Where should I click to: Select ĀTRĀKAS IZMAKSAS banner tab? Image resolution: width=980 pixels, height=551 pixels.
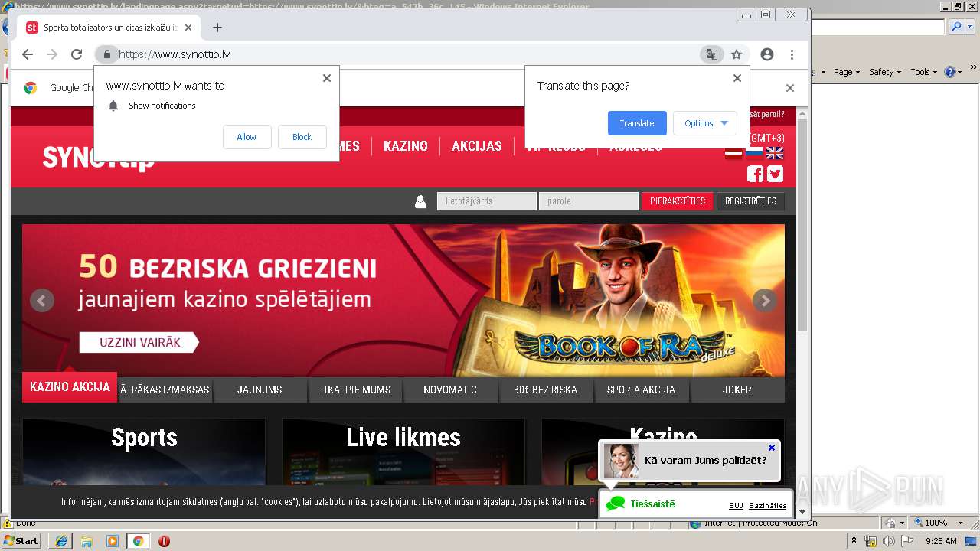[x=165, y=390]
